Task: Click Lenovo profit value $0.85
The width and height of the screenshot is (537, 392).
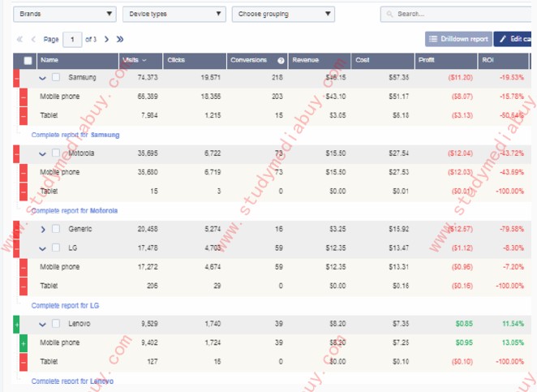Action: pos(464,324)
